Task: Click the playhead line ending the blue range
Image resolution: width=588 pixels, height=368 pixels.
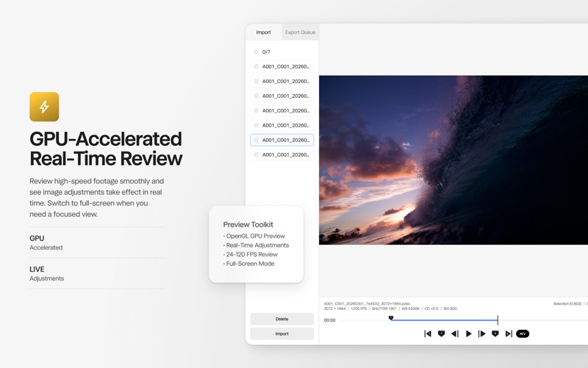Action: pyautogui.click(x=498, y=320)
